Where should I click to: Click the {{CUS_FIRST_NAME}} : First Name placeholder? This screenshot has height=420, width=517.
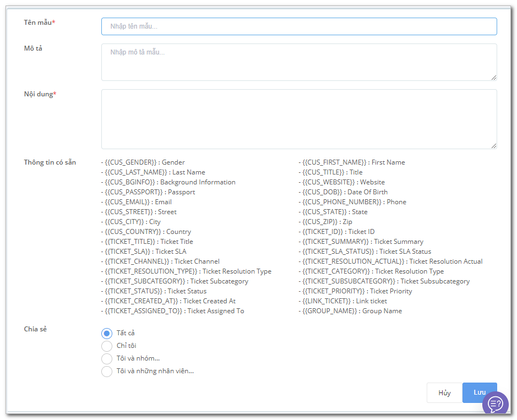coord(352,162)
